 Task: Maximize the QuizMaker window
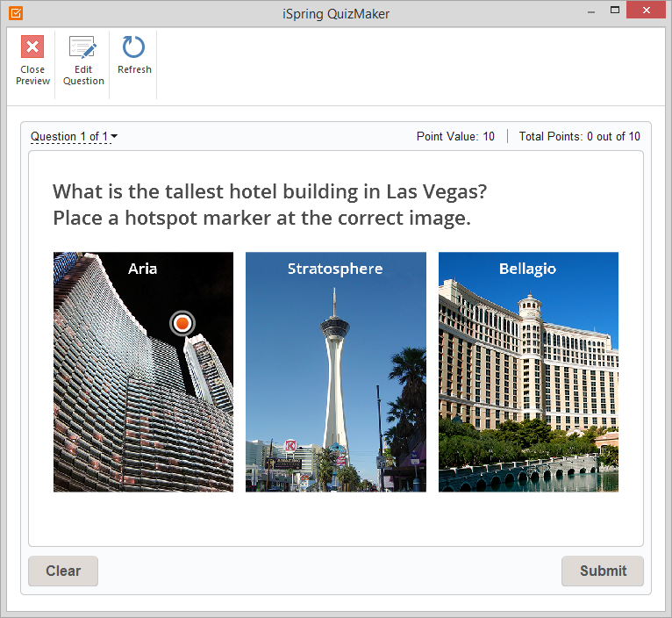615,10
